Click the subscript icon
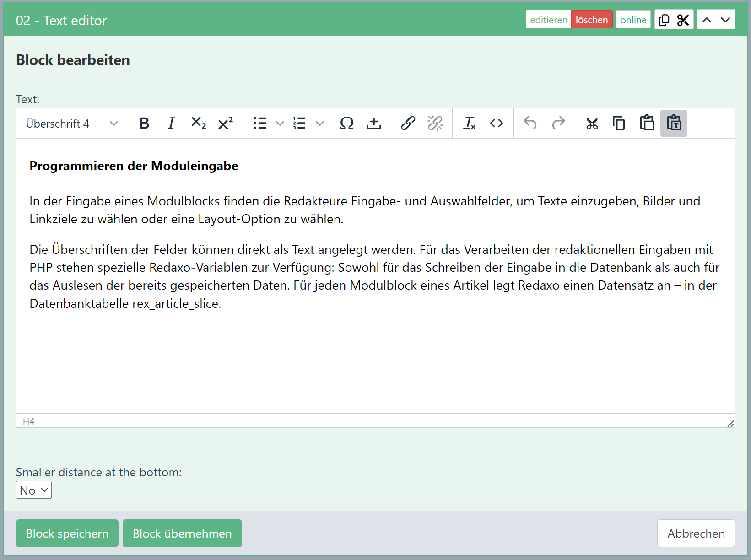 click(198, 124)
